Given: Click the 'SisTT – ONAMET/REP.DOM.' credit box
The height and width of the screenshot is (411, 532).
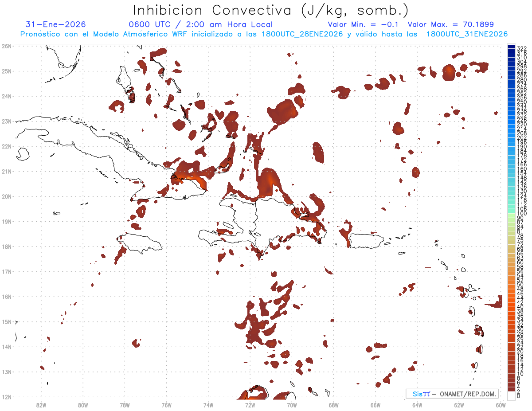Looking at the screenshot, I should (452, 394).
